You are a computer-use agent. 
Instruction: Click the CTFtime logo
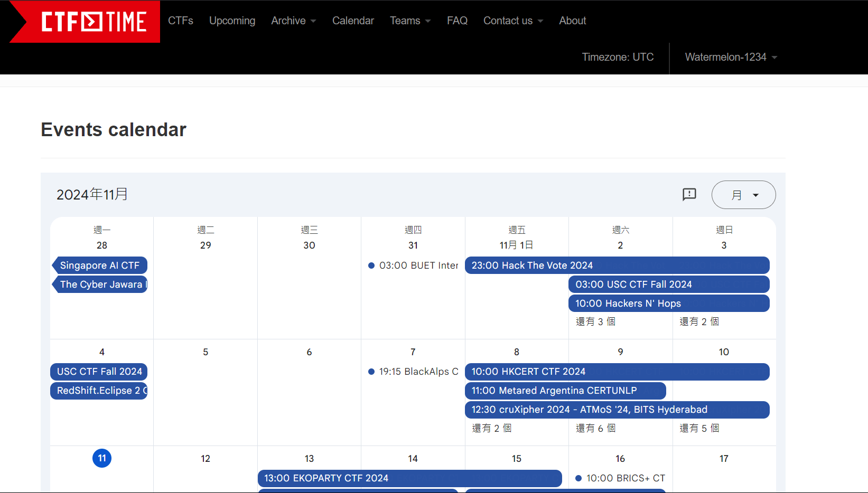click(x=85, y=22)
